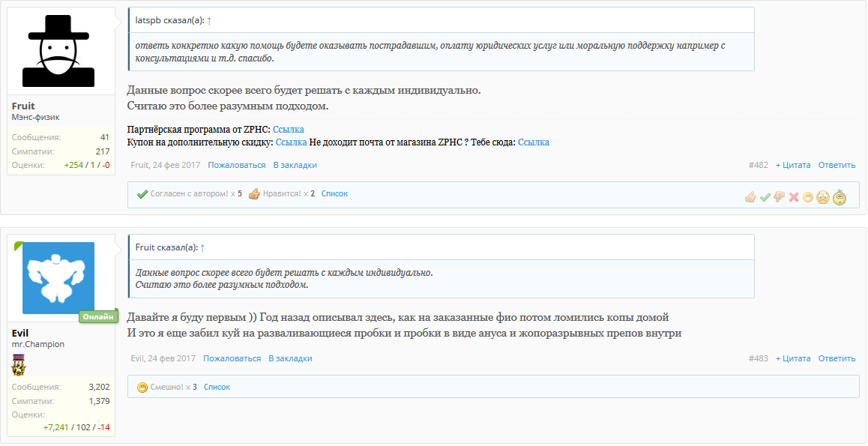Click Evil's trophy badge icon
This screenshot has height=446, width=868.
tap(19, 366)
